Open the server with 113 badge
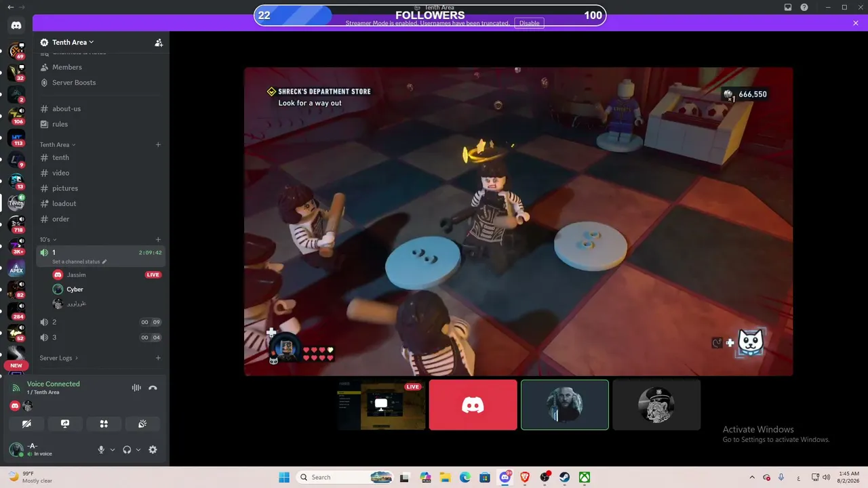 [x=16, y=138]
